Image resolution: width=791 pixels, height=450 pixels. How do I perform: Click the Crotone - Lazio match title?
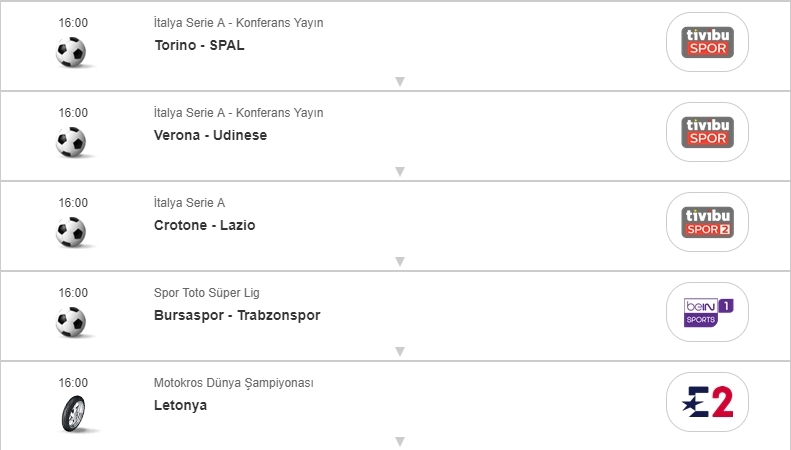(x=204, y=225)
